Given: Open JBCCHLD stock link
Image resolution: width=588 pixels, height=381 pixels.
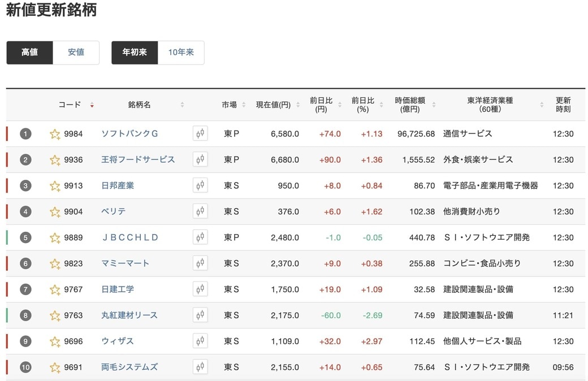Looking at the screenshot, I should coord(130,237).
